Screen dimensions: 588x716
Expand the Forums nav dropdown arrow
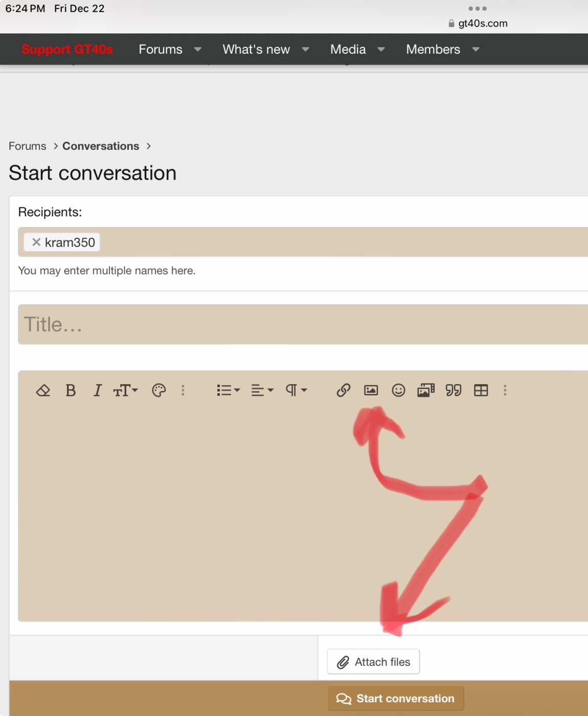[x=198, y=50]
